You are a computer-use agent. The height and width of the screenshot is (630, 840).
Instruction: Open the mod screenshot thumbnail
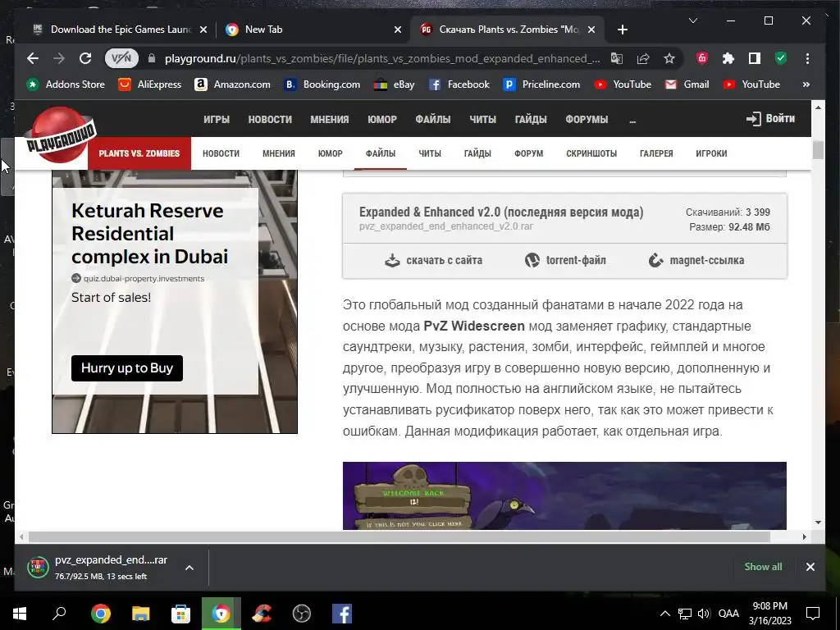pyautogui.click(x=564, y=495)
